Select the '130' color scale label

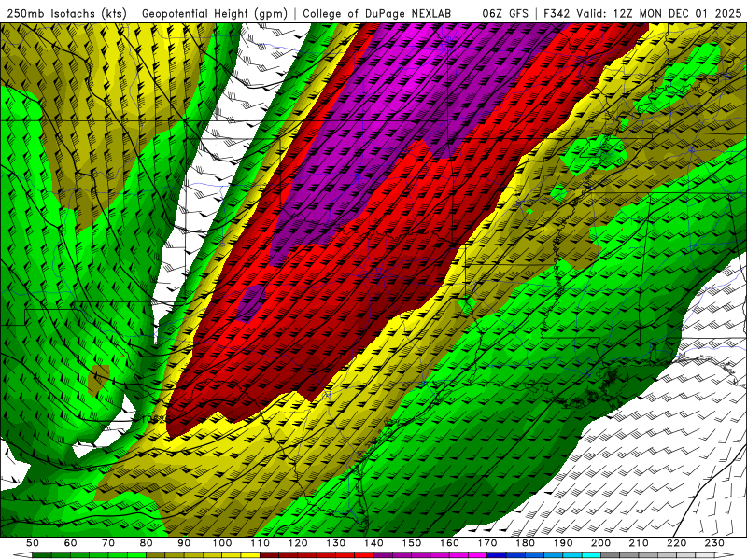(336, 543)
